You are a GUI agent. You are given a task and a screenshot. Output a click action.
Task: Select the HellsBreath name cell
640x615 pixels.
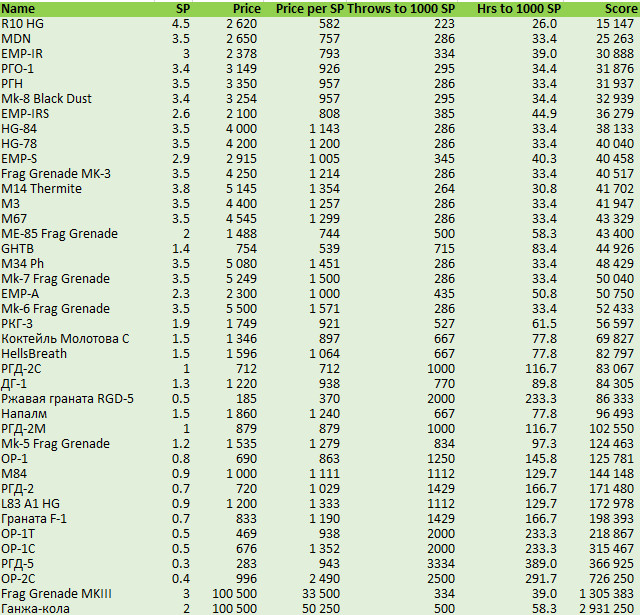[x=34, y=353]
